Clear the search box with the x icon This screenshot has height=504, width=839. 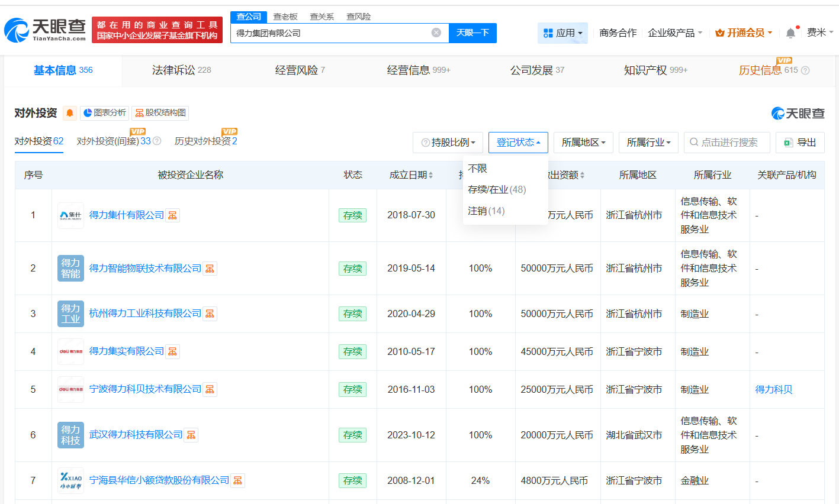pyautogui.click(x=437, y=33)
